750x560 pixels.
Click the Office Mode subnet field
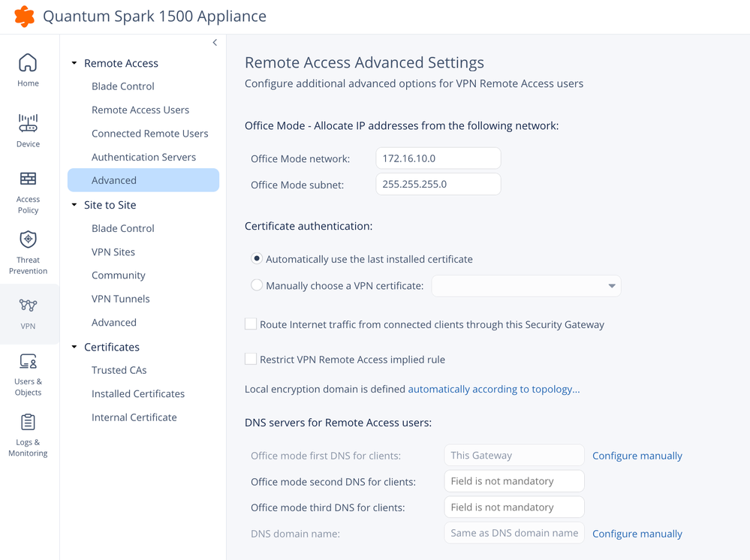[438, 184]
